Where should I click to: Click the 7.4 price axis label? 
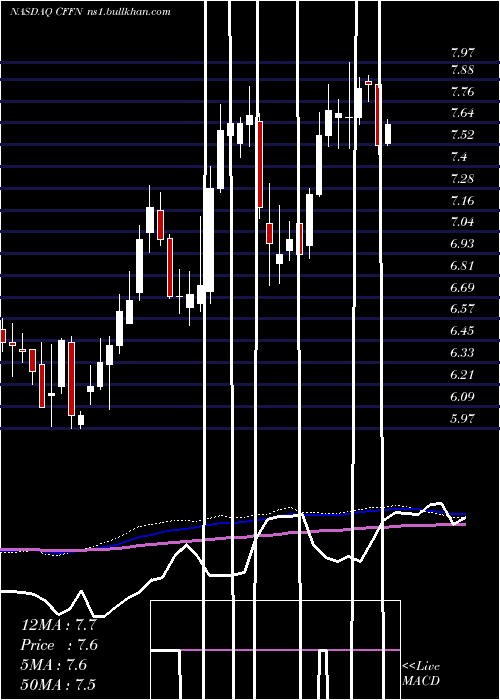(x=459, y=157)
